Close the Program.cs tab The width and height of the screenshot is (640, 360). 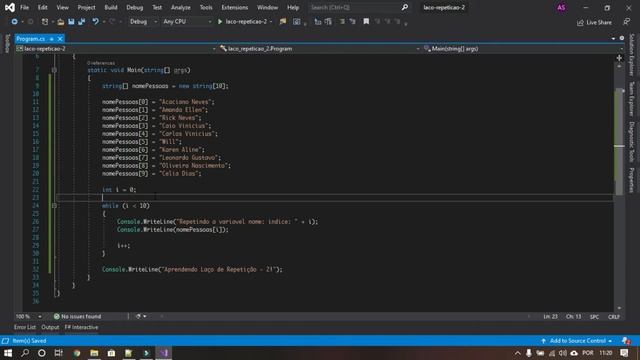coord(60,39)
